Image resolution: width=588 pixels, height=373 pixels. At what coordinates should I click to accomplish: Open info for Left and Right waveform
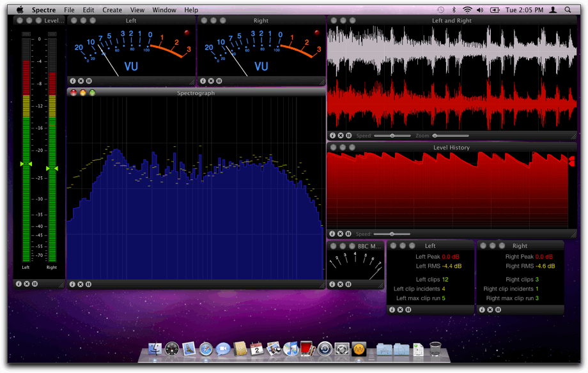[332, 135]
